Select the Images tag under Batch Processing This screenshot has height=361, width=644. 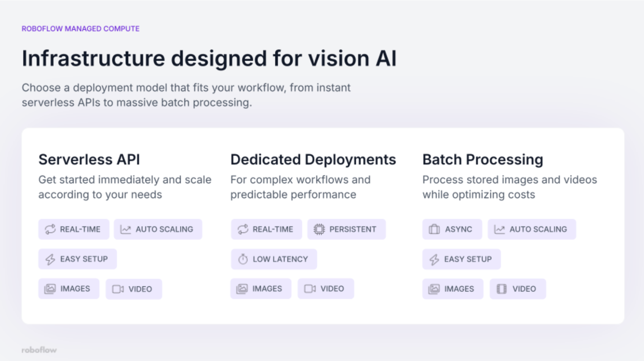pyautogui.click(x=453, y=289)
